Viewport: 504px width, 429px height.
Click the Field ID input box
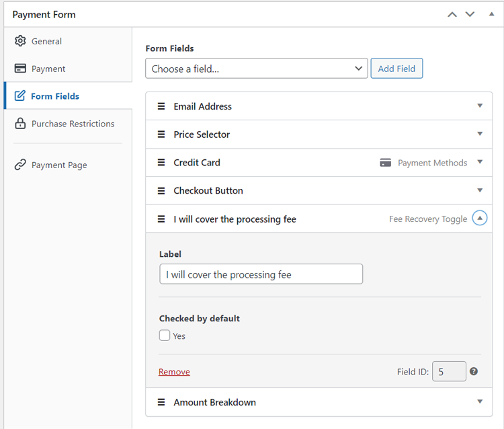click(449, 371)
